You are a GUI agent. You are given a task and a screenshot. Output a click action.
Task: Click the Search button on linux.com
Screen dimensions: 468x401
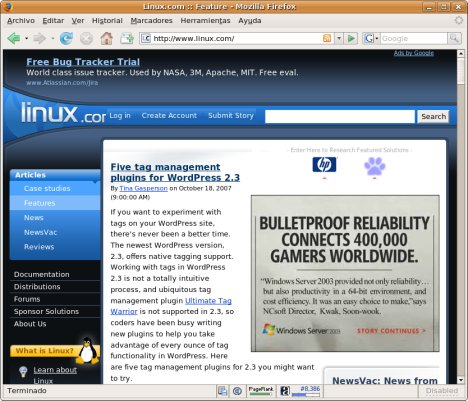coord(433,116)
